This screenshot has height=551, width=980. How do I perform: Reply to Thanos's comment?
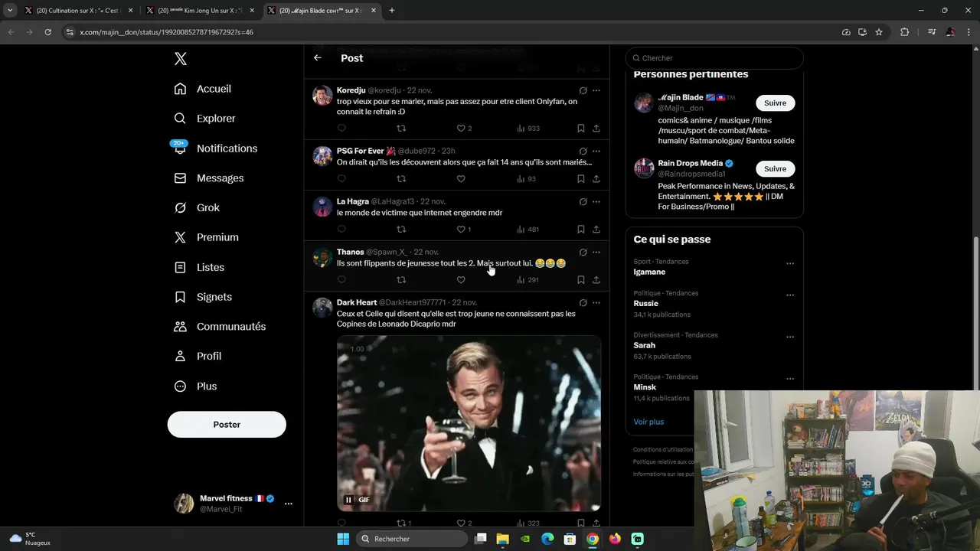coord(341,280)
